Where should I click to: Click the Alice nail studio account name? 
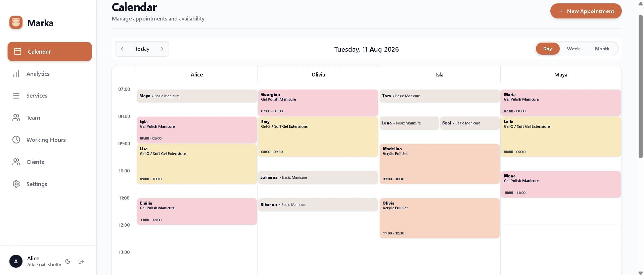[44, 265]
